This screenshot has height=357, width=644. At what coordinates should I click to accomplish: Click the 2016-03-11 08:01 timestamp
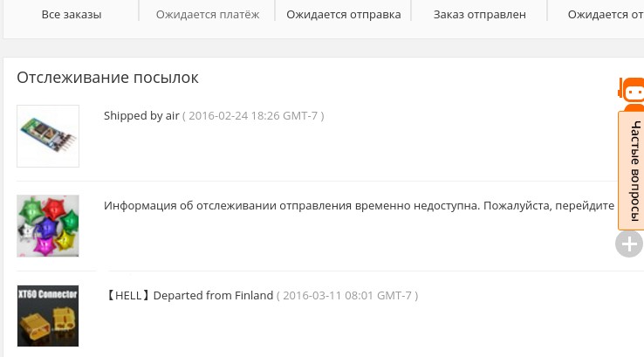pos(347,295)
